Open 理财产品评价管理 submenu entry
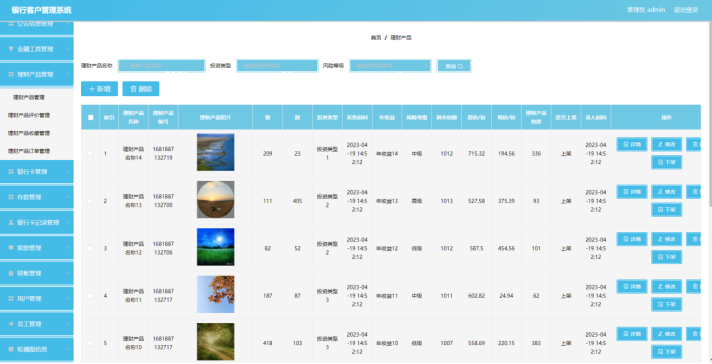The height and width of the screenshot is (364, 712). click(29, 115)
